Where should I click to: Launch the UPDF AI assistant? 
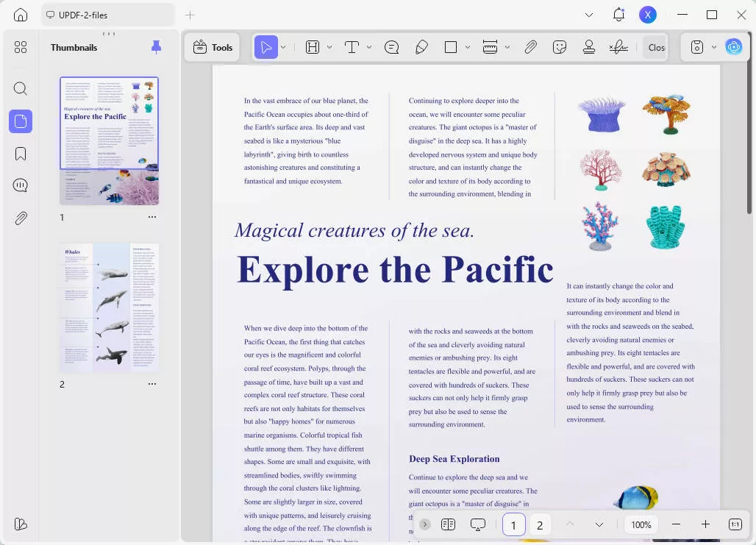[x=734, y=47]
